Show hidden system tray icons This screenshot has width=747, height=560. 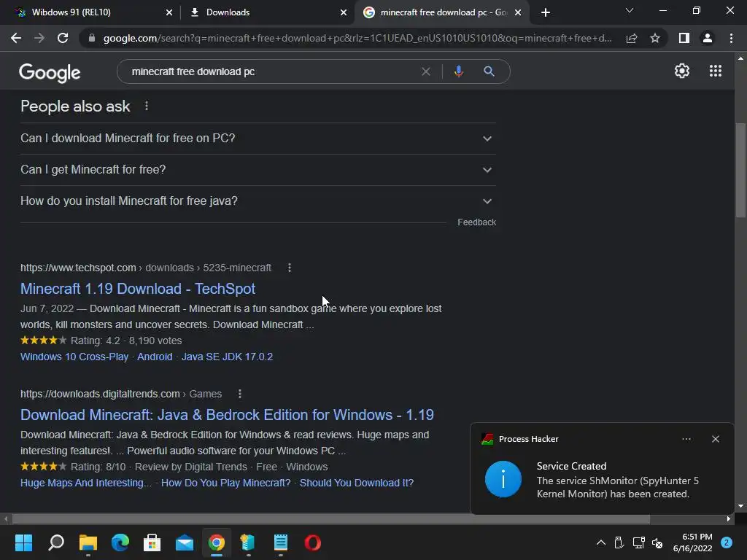pos(601,542)
